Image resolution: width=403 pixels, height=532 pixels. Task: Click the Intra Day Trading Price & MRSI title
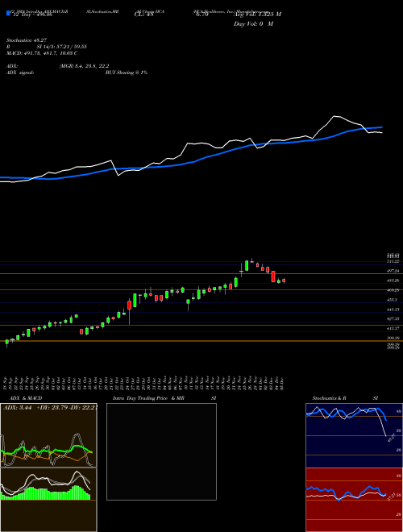pos(164,398)
